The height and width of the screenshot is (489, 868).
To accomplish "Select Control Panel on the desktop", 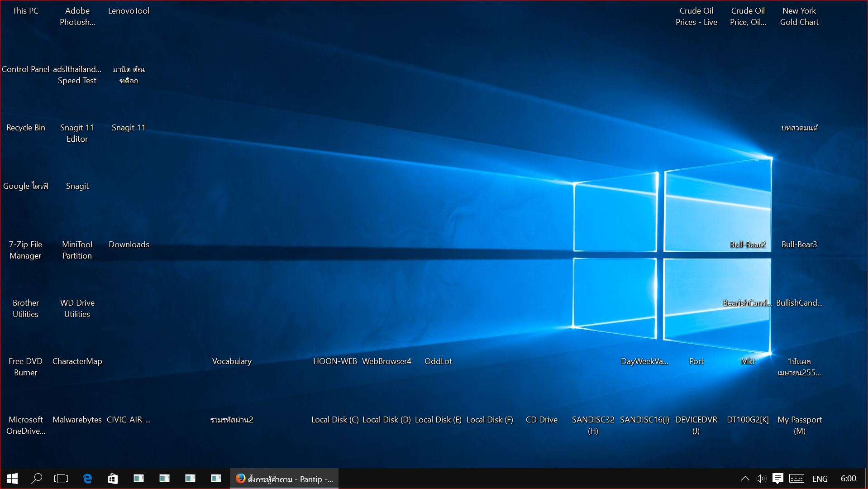I will coord(26,69).
